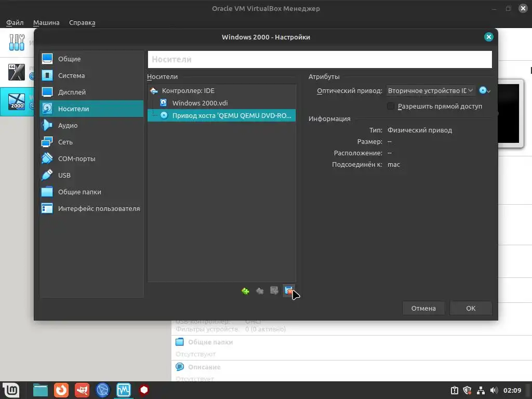
Task: Click the 02:09 clock
Action: [x=512, y=391]
